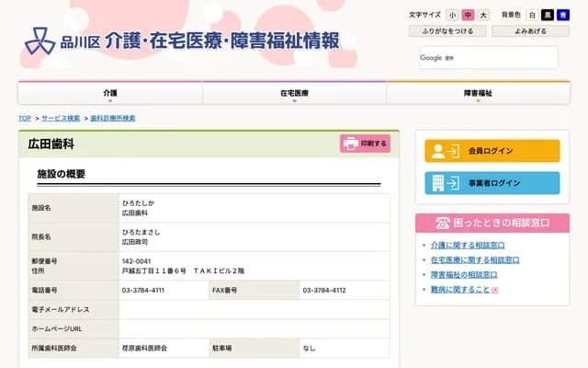Click the Shinagawa ward logo emblem

[39, 40]
